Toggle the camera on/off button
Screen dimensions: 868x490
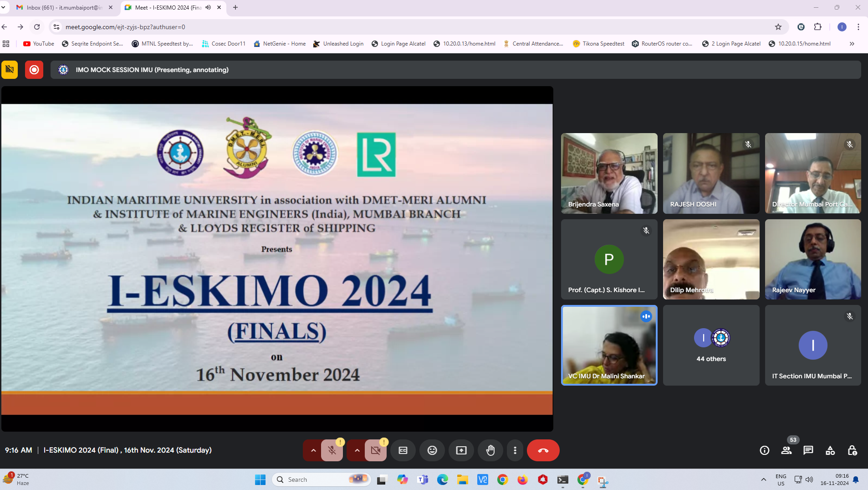pyautogui.click(x=376, y=450)
